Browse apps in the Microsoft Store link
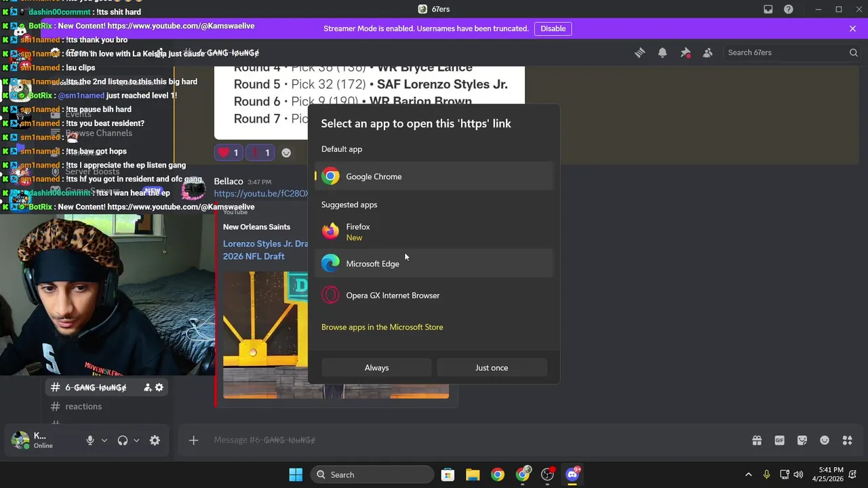 382,327
